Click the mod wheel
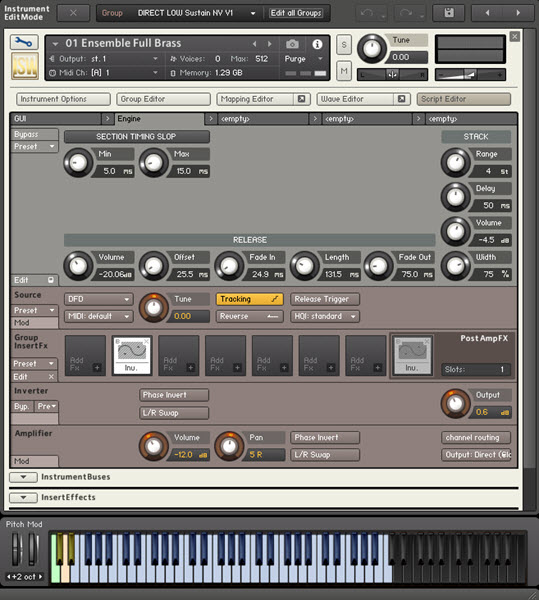 (33, 549)
